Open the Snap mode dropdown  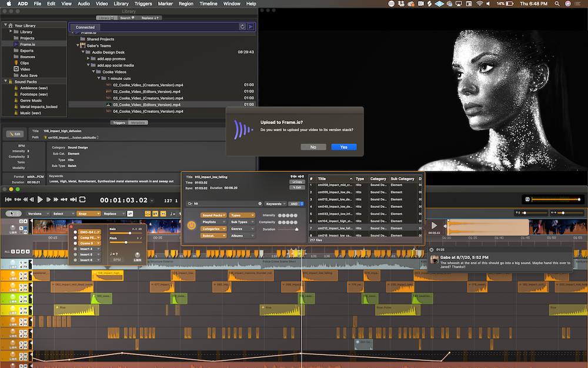(x=89, y=214)
